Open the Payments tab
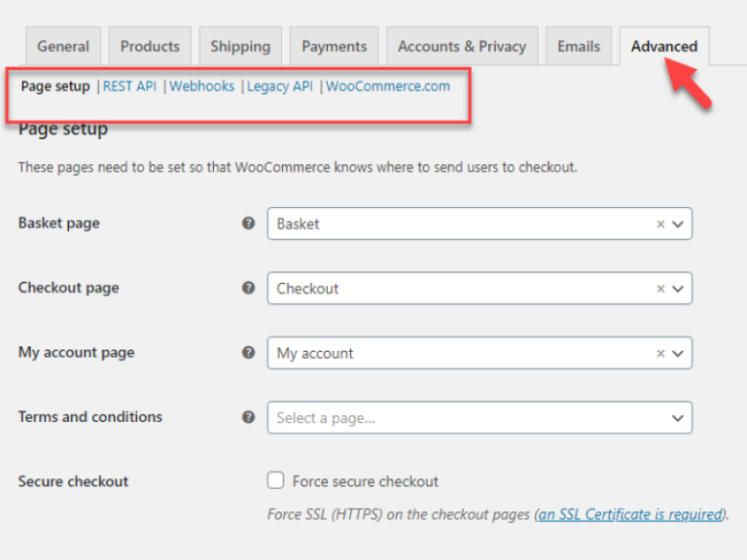 tap(334, 47)
